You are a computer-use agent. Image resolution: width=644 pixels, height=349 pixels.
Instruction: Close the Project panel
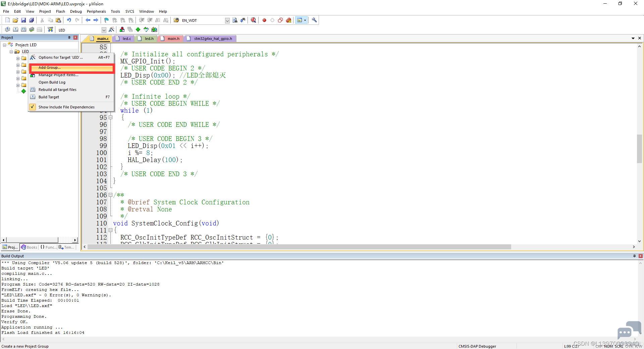pyautogui.click(x=75, y=38)
